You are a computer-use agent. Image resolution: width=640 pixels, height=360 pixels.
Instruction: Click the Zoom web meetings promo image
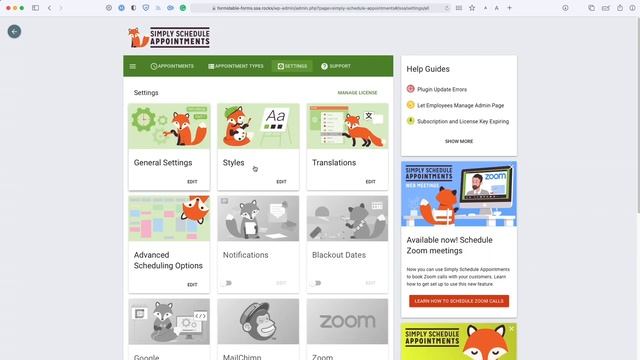pos(459,193)
